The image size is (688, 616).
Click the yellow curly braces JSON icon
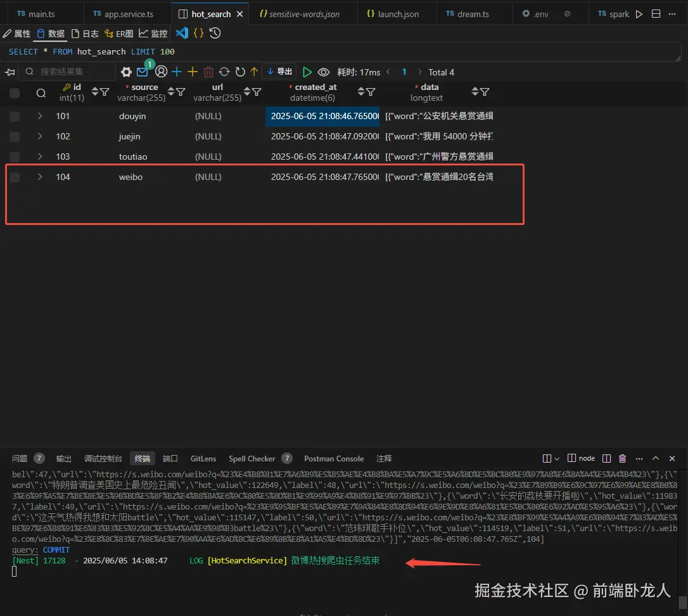[198, 33]
